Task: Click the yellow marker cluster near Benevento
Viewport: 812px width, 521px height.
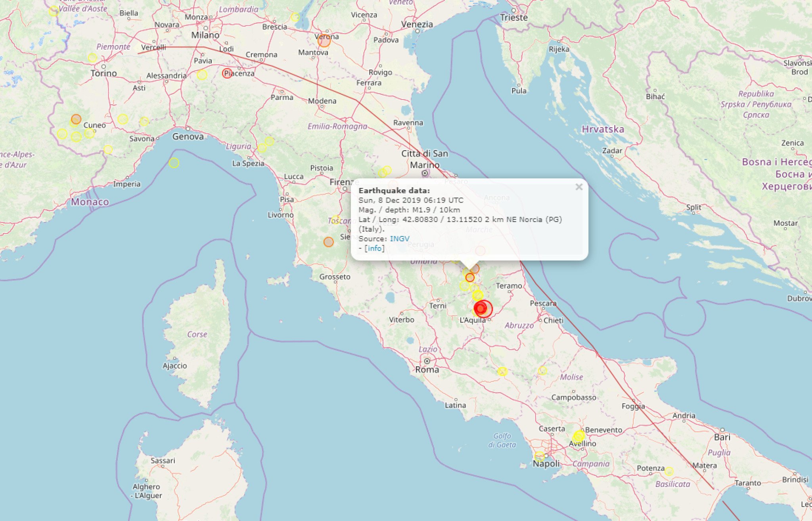Action: [578, 437]
